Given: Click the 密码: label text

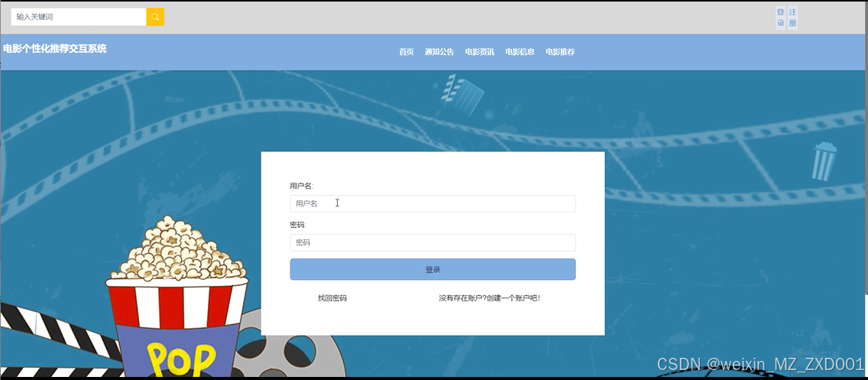Looking at the screenshot, I should click(298, 225).
